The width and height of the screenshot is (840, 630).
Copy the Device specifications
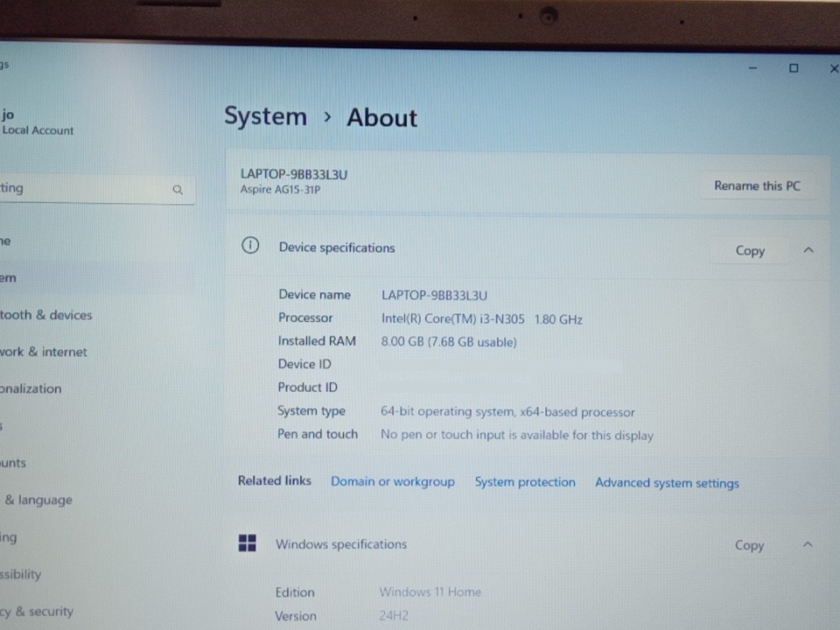click(x=750, y=251)
